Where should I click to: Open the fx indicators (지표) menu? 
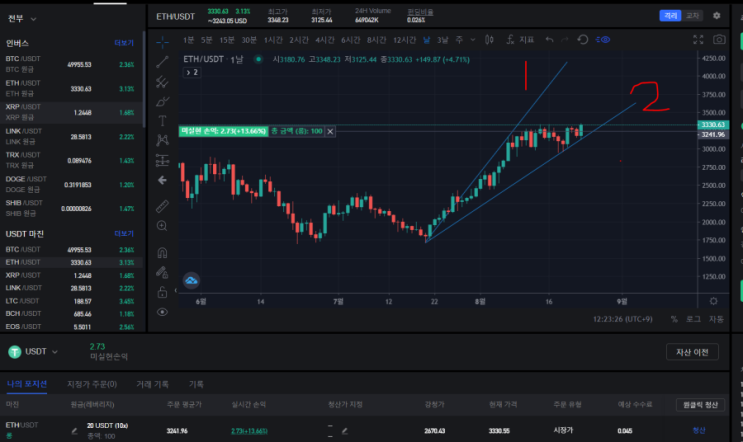520,40
